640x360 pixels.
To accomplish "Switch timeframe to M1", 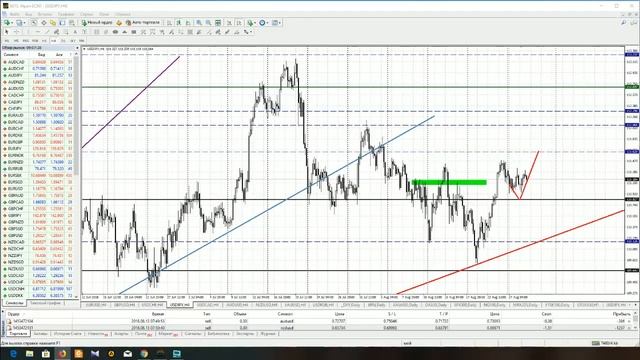I will [7, 40].
